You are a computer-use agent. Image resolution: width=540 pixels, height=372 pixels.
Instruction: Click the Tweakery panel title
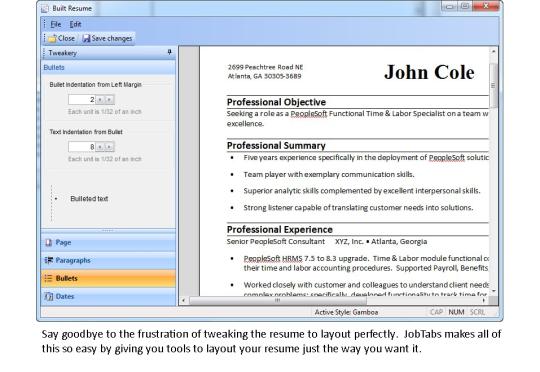pos(63,53)
